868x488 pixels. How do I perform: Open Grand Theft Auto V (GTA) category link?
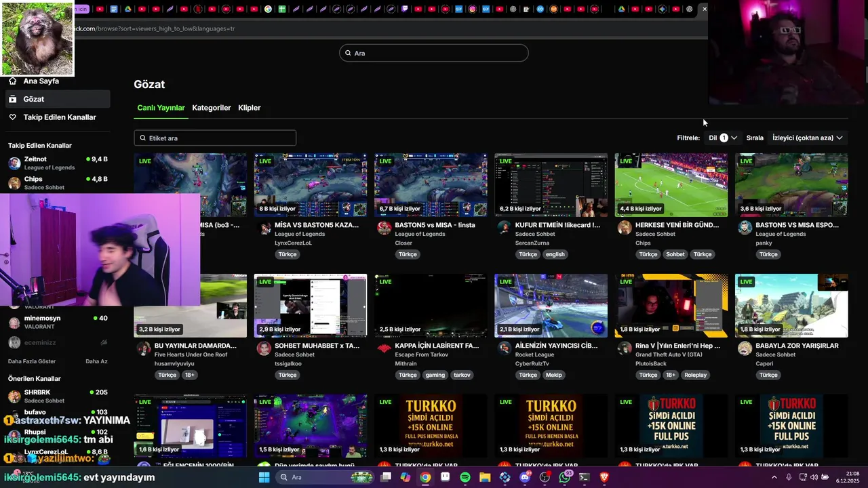(x=669, y=354)
